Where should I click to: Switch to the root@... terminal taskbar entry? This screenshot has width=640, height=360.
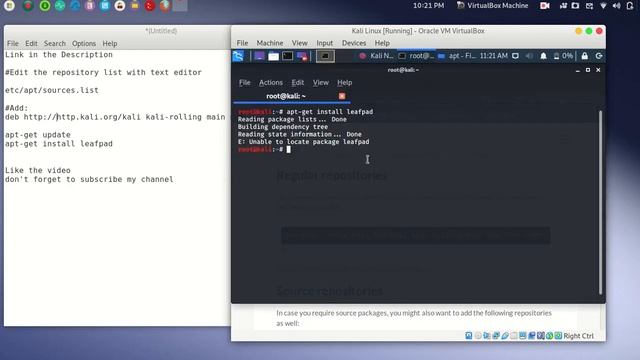pyautogui.click(x=416, y=56)
